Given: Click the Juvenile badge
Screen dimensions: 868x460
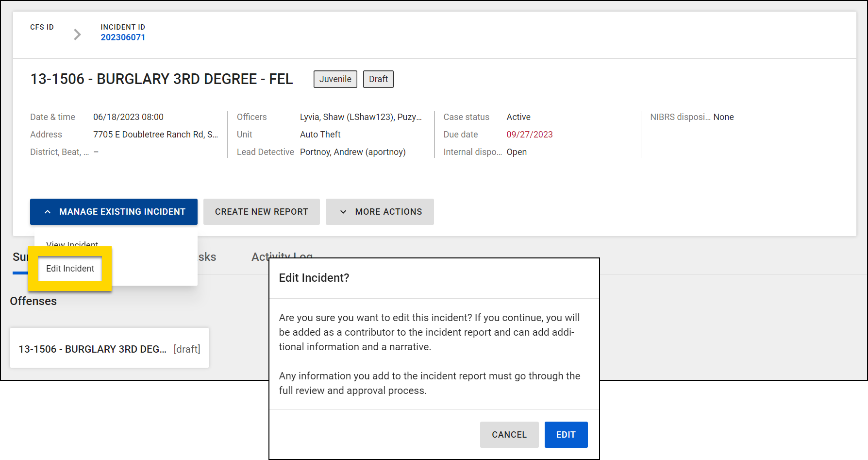Looking at the screenshot, I should coord(335,79).
